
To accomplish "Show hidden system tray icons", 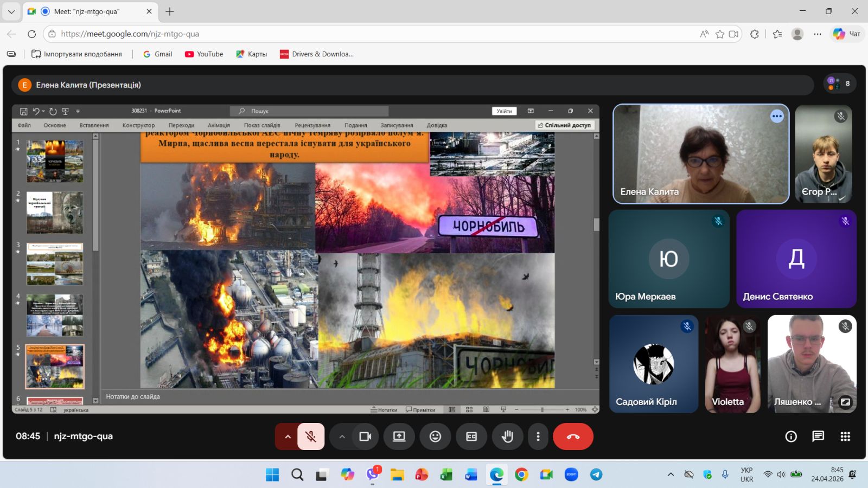I will click(671, 474).
